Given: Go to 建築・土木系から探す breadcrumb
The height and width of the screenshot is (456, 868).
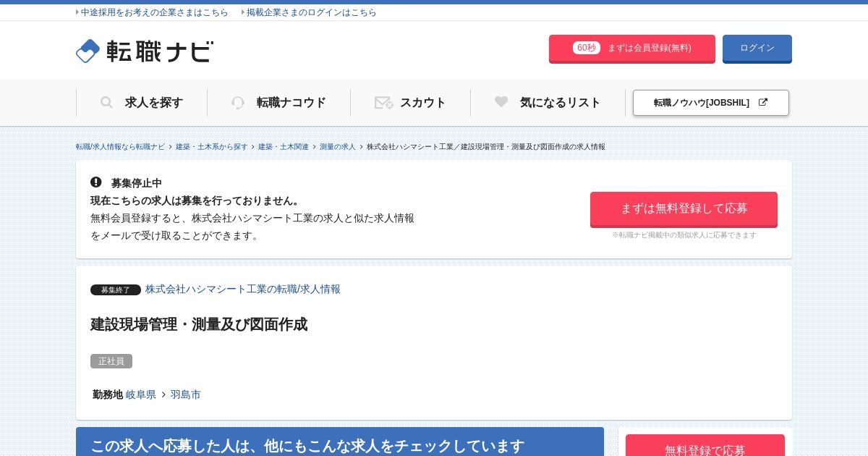Looking at the screenshot, I should [x=212, y=147].
